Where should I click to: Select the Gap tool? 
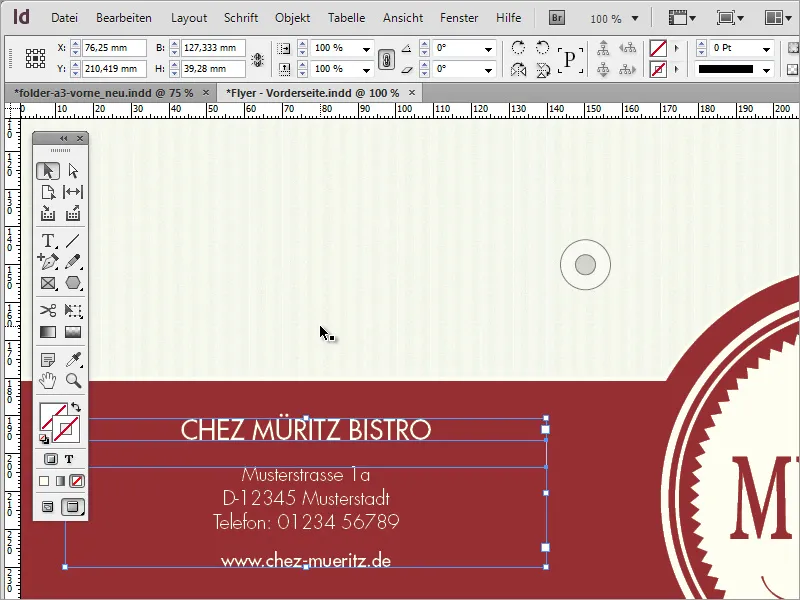(x=73, y=192)
